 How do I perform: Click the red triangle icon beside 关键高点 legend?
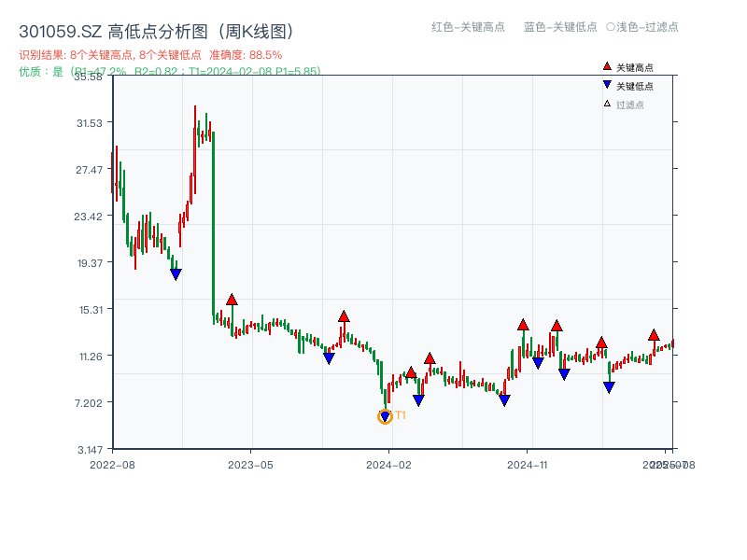click(606, 66)
